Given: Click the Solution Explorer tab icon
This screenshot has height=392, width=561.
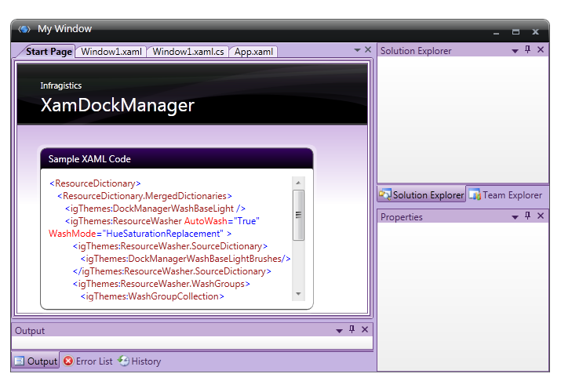Looking at the screenshot, I should pyautogui.click(x=385, y=194).
